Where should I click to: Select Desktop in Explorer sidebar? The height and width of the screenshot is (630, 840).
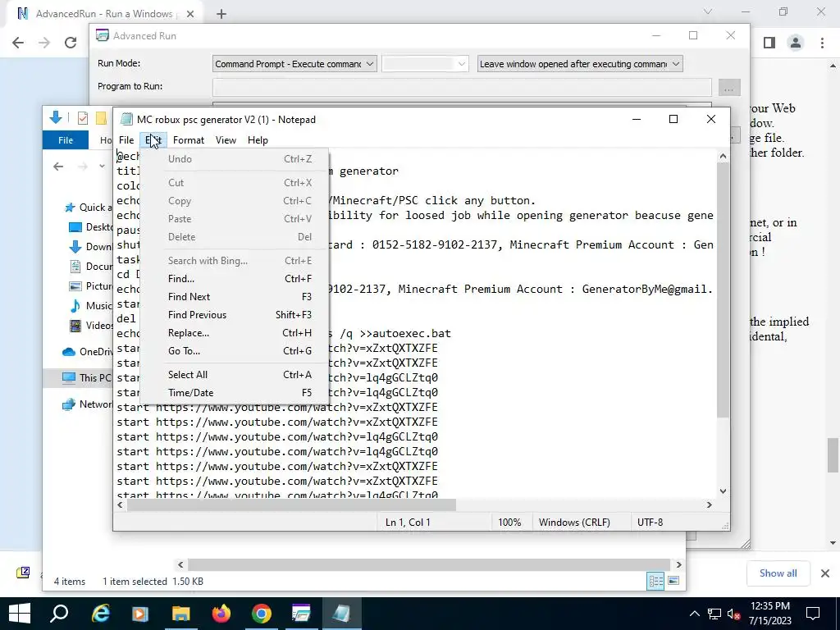coord(91,227)
